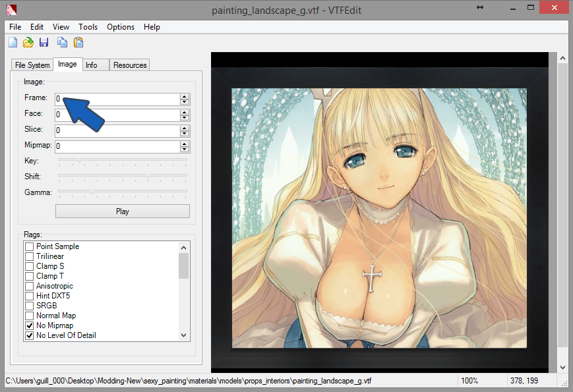Open the Tools menu
The image size is (573, 392).
click(x=88, y=27)
